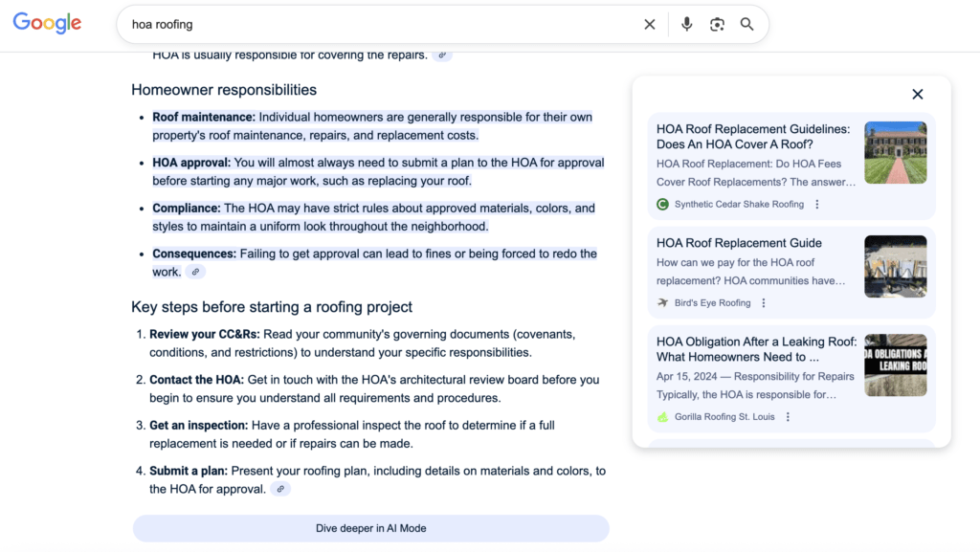Open HOA Roof Replacement Guide result
Screen dimensions: 980x552
739,243
